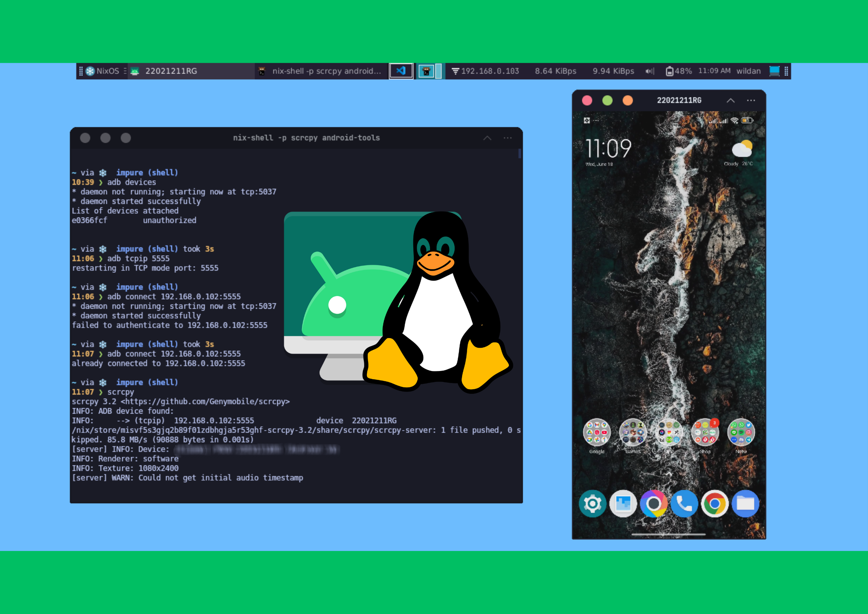Mute audio via the taskbar speaker icon
Viewport: 868px width, 614px height.
(649, 71)
